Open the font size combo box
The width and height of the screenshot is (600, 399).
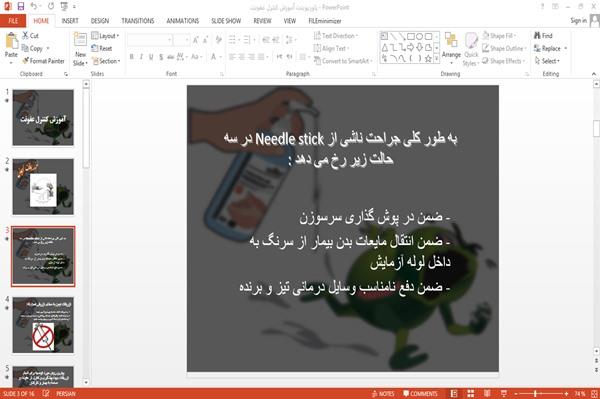(181, 40)
